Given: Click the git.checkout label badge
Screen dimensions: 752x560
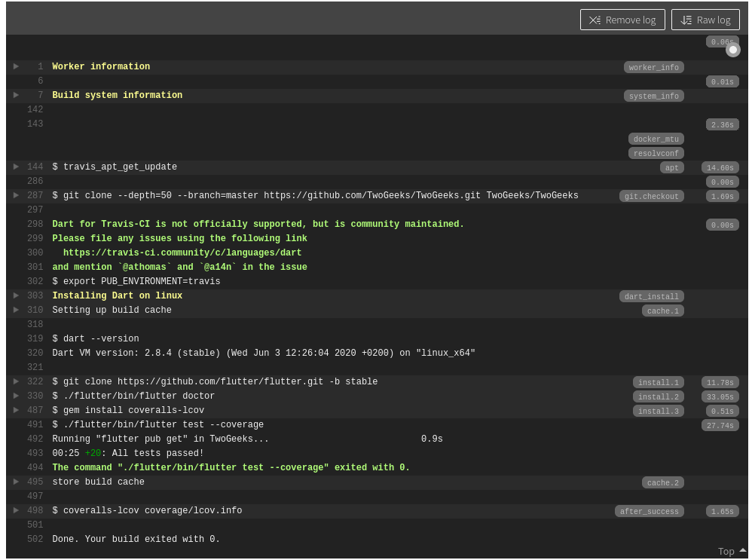Looking at the screenshot, I should pos(651,196).
